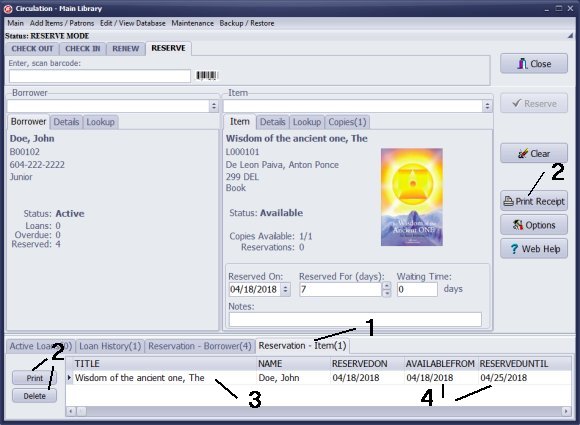Click the Reserve button

point(534,103)
